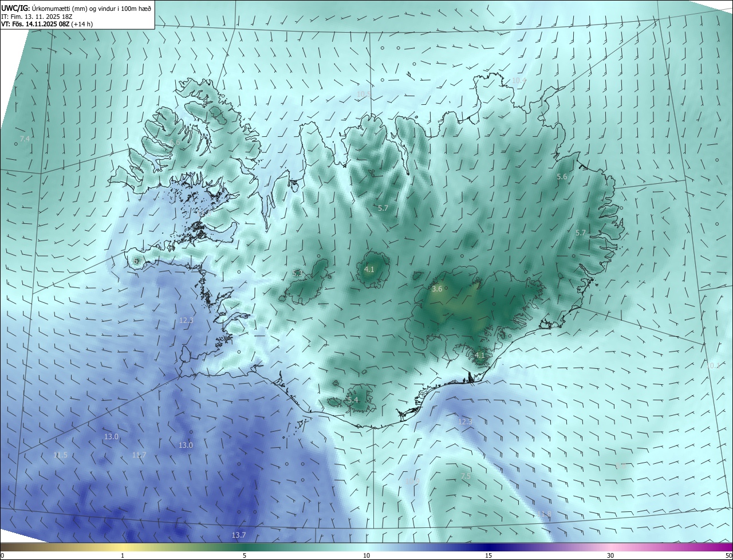The height and width of the screenshot is (560, 733).
Task: Click the 5.6 label on the Westfjords peninsula
Action: (175, 143)
